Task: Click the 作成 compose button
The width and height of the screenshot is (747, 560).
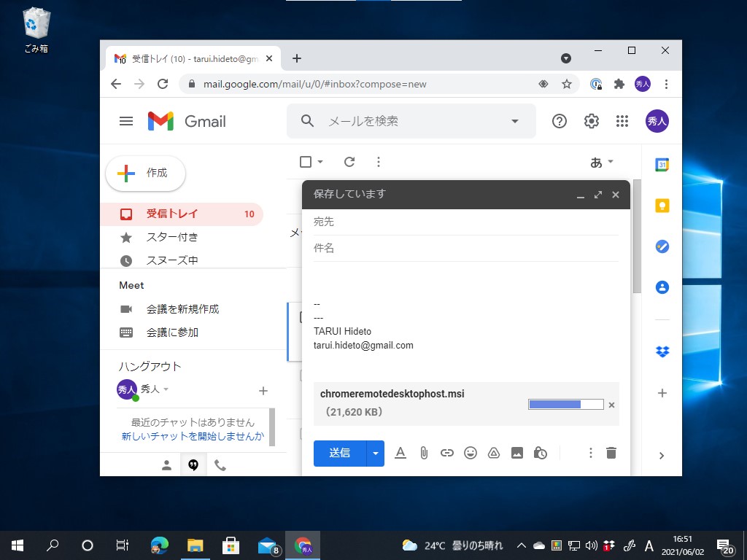Action: coord(145,174)
